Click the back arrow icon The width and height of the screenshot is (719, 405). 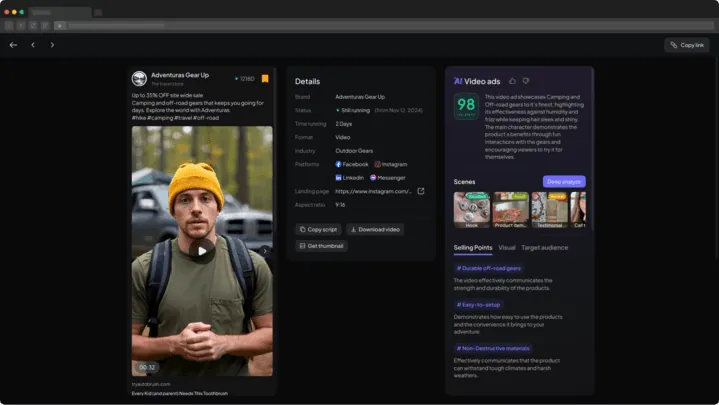(x=13, y=45)
